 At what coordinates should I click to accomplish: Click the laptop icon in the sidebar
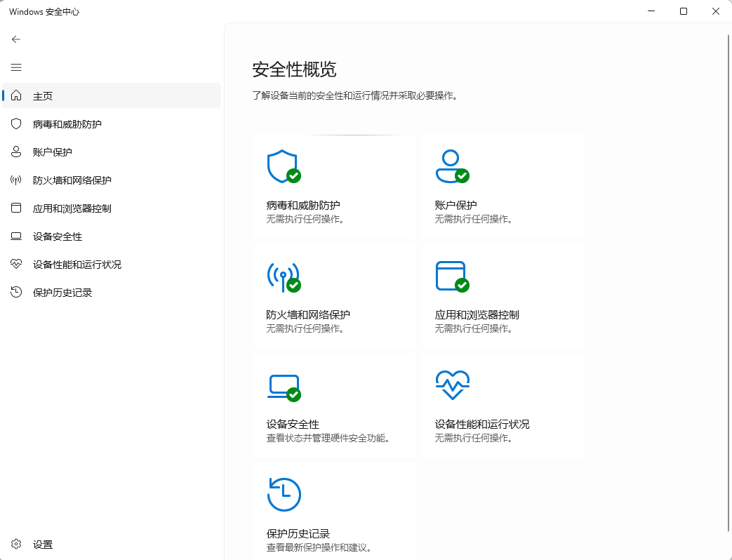click(x=16, y=236)
